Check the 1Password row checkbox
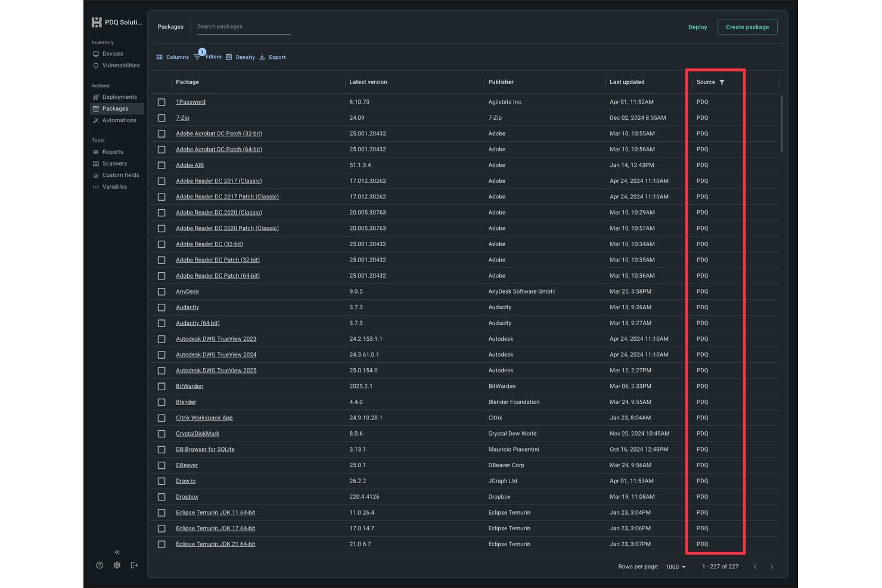This screenshot has width=882, height=588. pyautogui.click(x=162, y=102)
